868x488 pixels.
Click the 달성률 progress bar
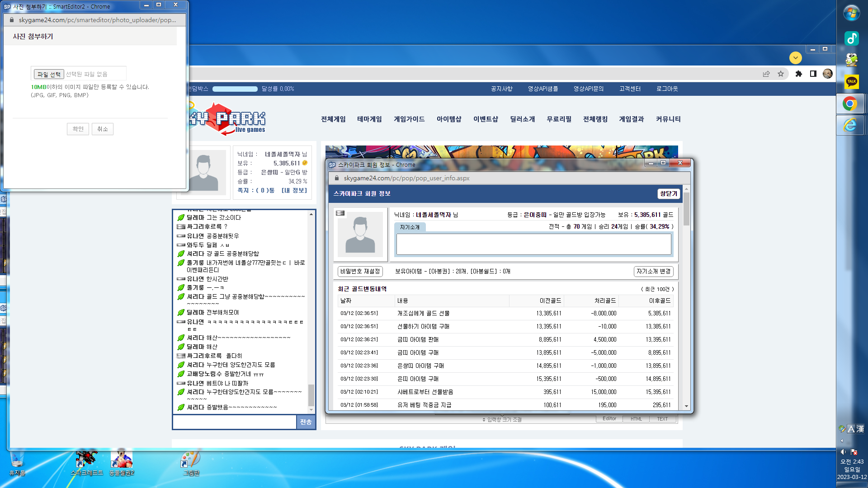point(235,89)
